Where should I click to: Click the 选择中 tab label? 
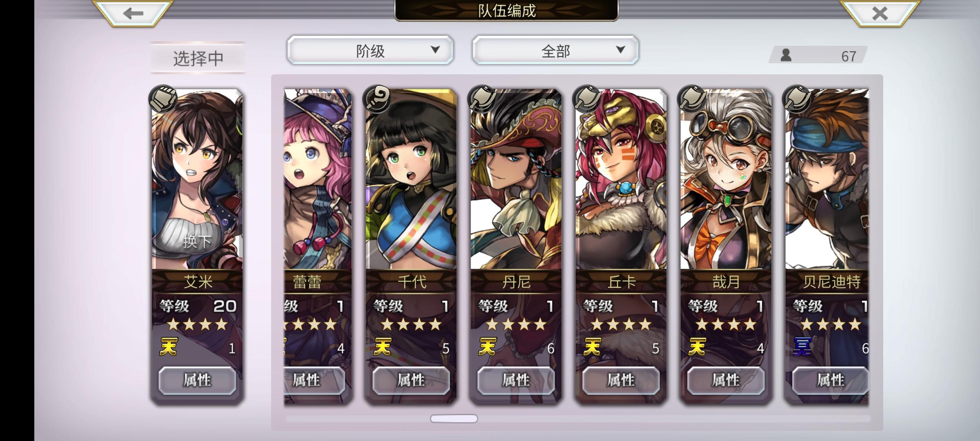point(198,58)
